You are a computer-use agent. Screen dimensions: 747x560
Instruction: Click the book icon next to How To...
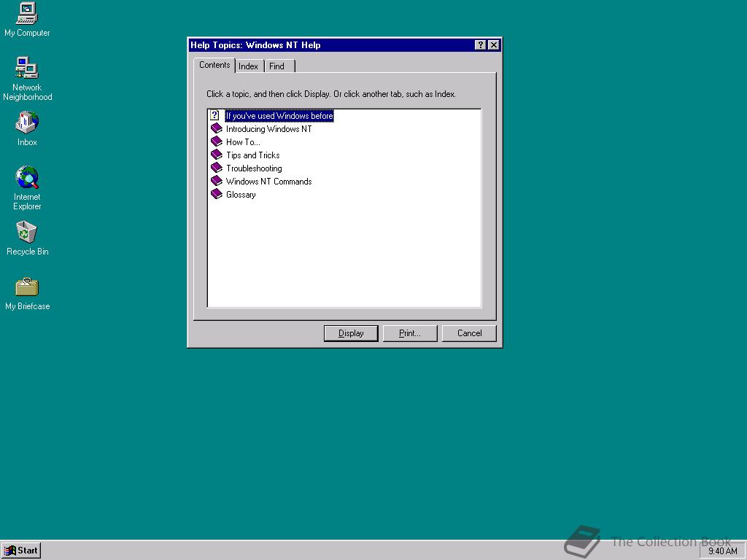click(x=217, y=142)
